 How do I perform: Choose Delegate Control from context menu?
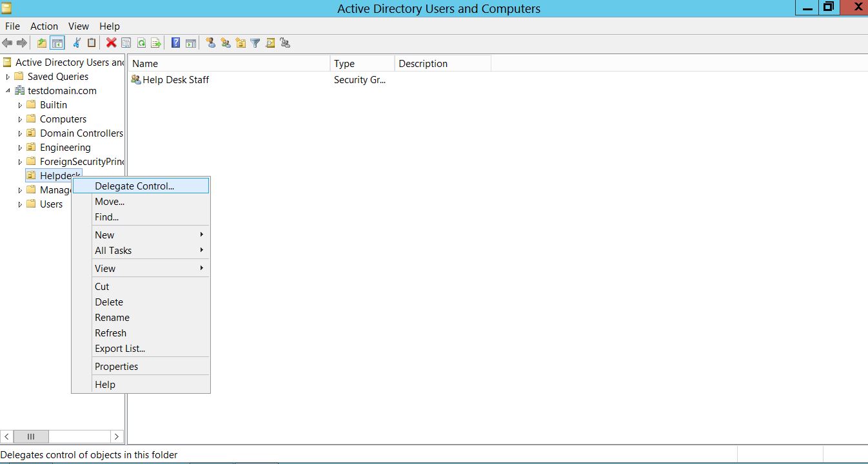(x=134, y=186)
